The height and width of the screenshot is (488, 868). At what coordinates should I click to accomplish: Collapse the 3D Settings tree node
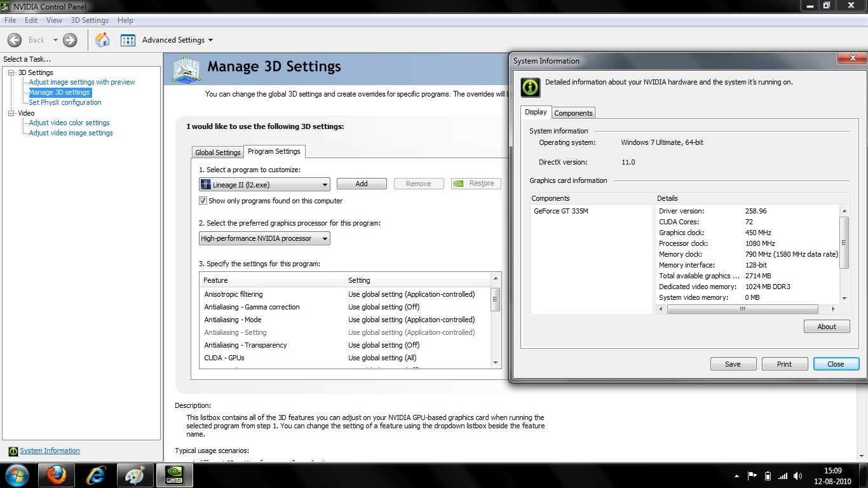tap(11, 72)
